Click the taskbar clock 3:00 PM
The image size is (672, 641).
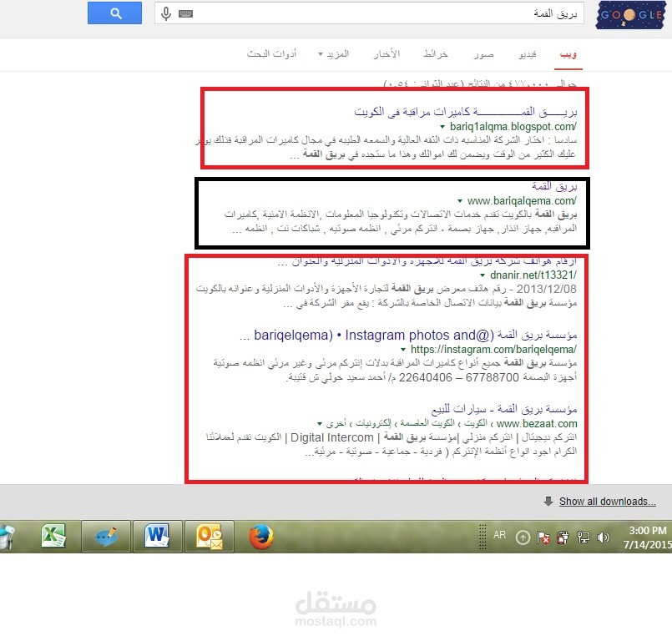pyautogui.click(x=648, y=531)
